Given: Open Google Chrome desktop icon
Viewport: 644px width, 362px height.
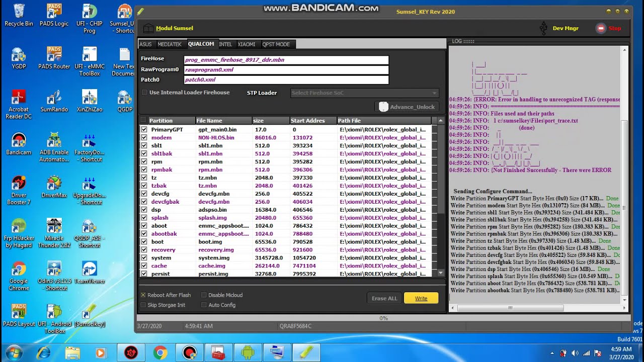Looking at the screenshot, I should 19,276.
